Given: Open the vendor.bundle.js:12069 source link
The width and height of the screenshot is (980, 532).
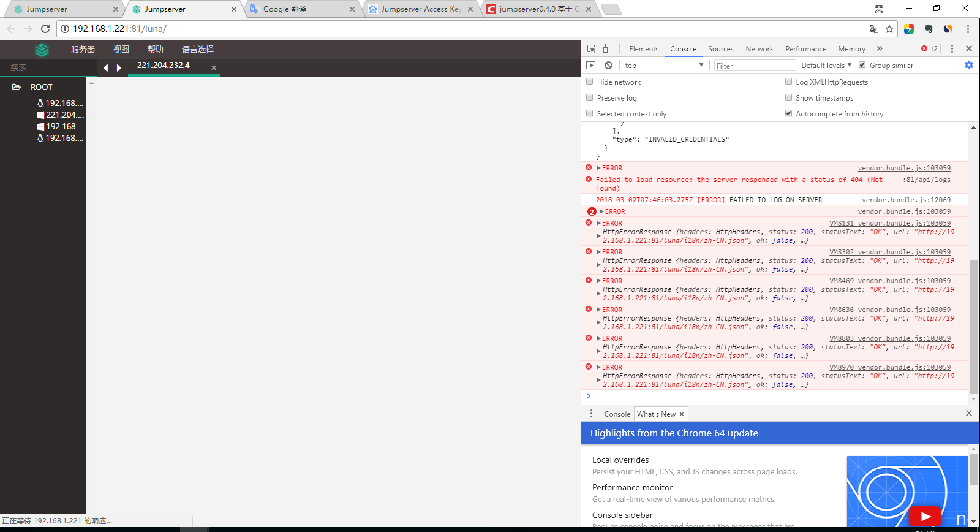Looking at the screenshot, I should (x=906, y=200).
